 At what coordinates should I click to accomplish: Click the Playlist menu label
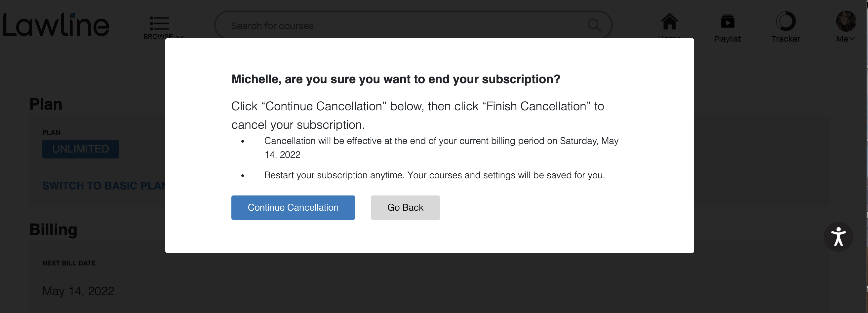click(727, 39)
